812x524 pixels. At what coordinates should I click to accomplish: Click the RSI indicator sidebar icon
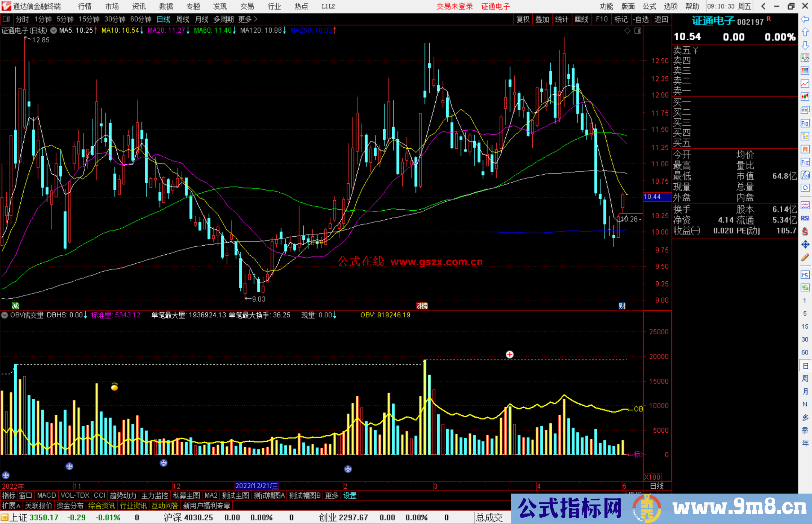point(805,218)
